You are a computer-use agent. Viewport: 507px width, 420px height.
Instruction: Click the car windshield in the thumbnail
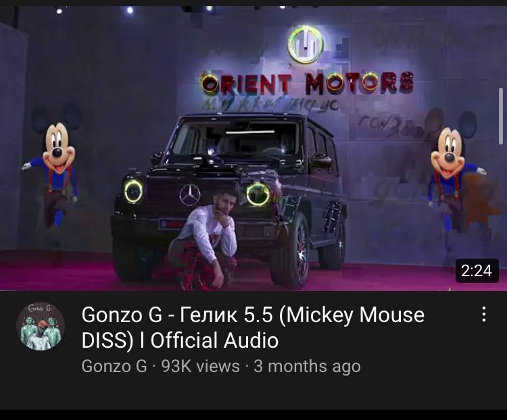(x=235, y=137)
